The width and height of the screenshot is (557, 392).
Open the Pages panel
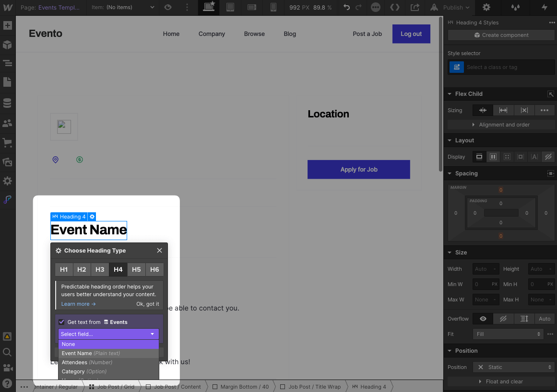click(x=8, y=82)
